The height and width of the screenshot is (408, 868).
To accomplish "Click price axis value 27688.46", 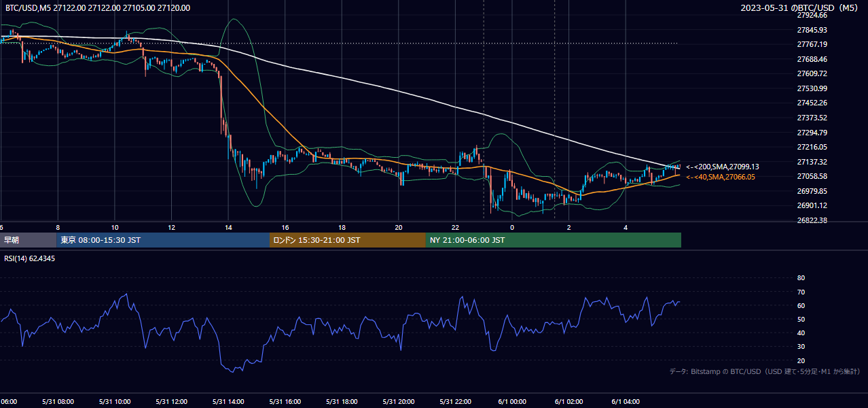I will pyautogui.click(x=812, y=59).
